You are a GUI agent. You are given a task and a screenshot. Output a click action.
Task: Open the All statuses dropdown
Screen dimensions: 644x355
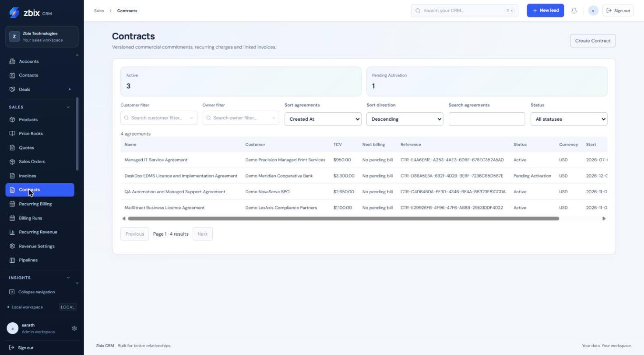569,119
